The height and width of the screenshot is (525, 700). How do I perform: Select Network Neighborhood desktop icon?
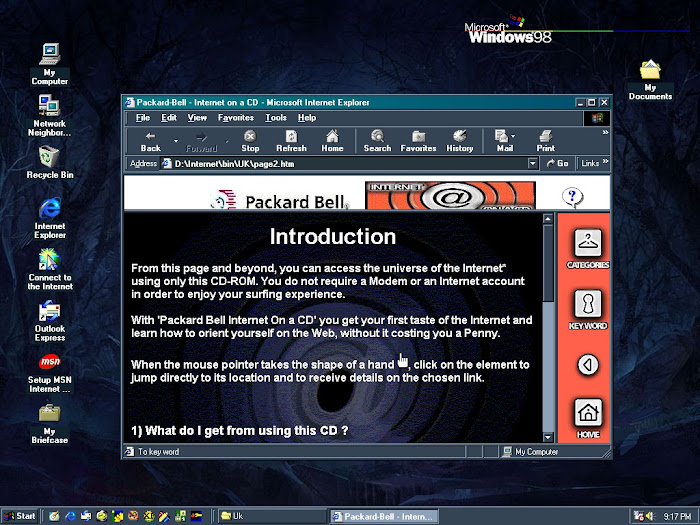(x=49, y=115)
